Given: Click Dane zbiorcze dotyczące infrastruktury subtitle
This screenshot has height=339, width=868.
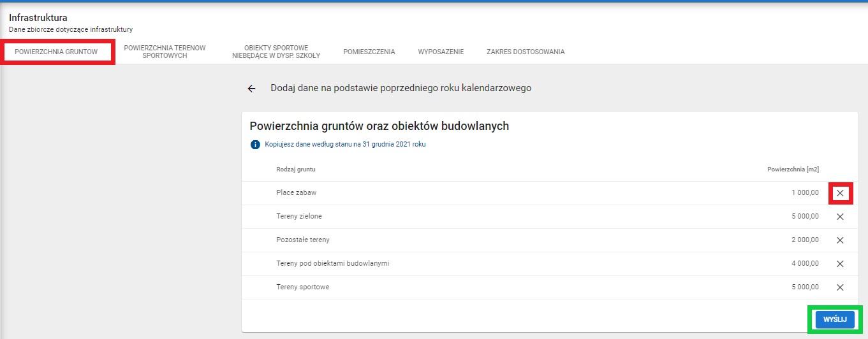Looking at the screenshot, I should coord(71,30).
